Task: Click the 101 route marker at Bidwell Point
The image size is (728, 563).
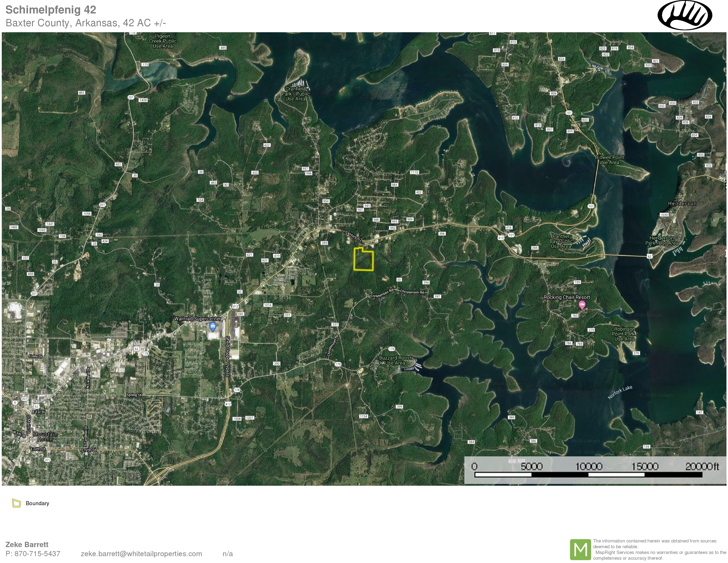Action: tap(591, 206)
